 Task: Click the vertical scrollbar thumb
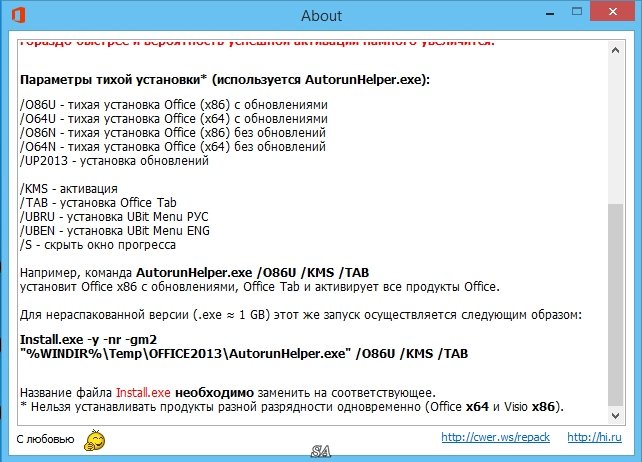615,303
